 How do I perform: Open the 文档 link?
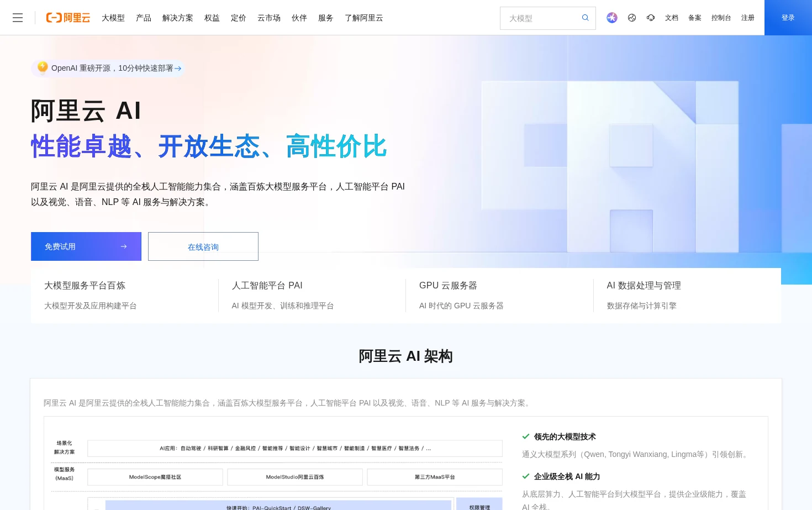(672, 18)
